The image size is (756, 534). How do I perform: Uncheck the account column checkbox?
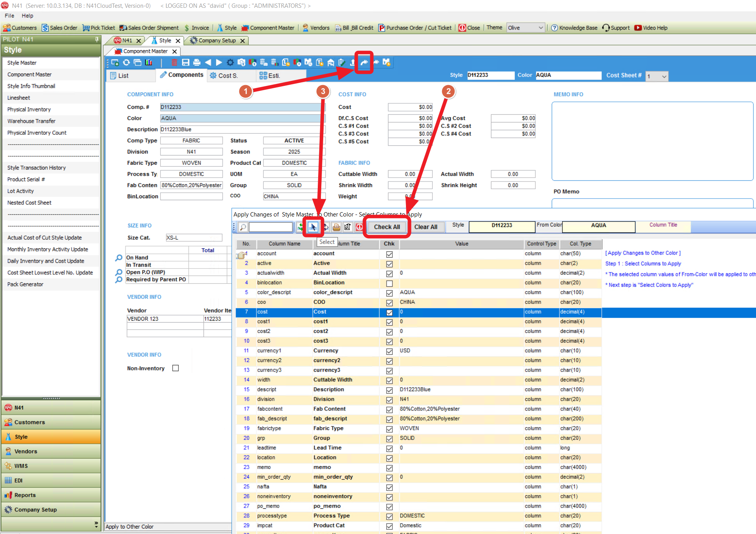pos(389,254)
